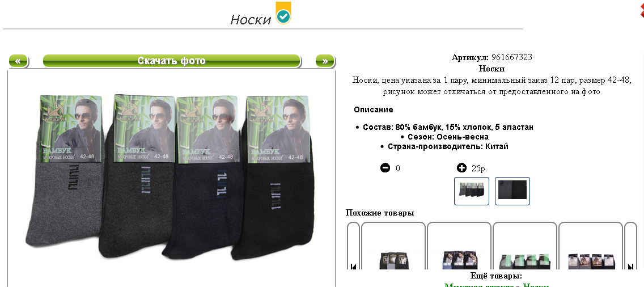Click the 25р. price label
The height and width of the screenshot is (287, 644).
pos(479,168)
